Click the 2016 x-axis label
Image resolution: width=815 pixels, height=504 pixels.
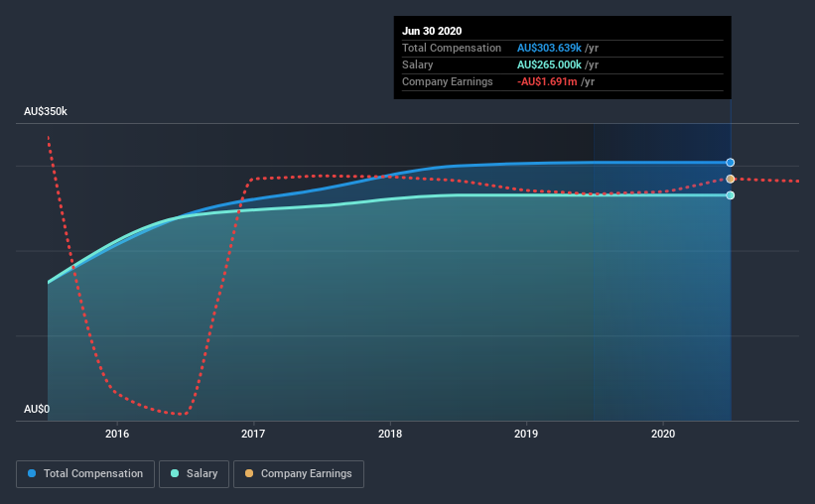coord(117,434)
